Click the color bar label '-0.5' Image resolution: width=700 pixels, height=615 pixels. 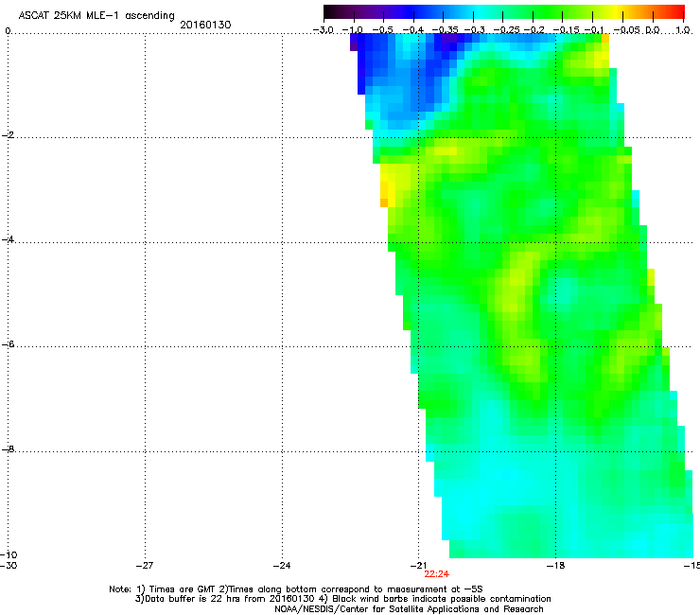point(382,30)
